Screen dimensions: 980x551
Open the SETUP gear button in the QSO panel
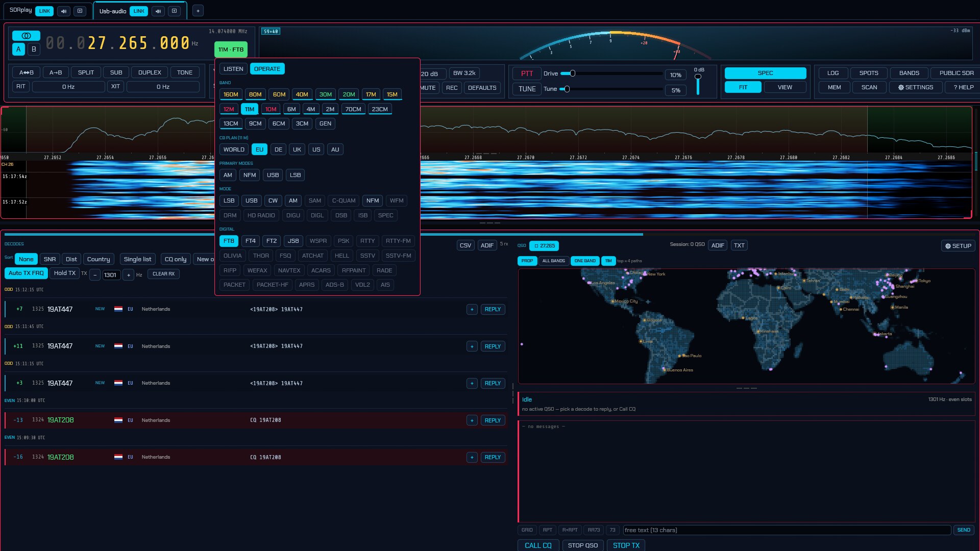click(x=958, y=246)
